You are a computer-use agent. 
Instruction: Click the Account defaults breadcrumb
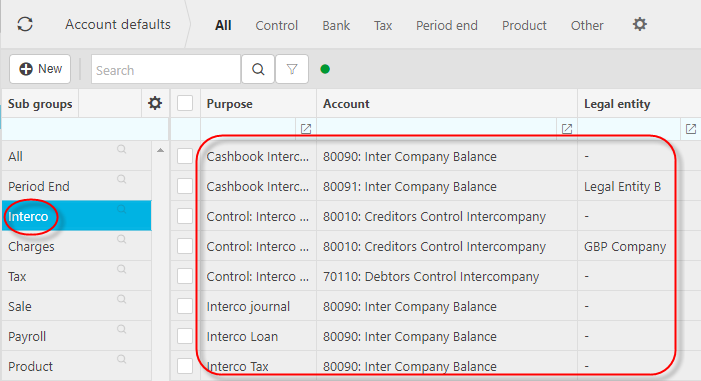click(118, 24)
